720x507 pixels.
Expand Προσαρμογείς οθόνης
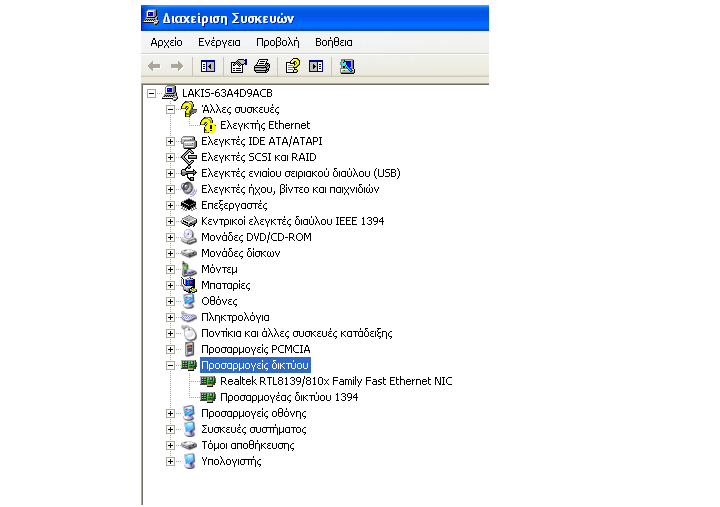(170, 414)
